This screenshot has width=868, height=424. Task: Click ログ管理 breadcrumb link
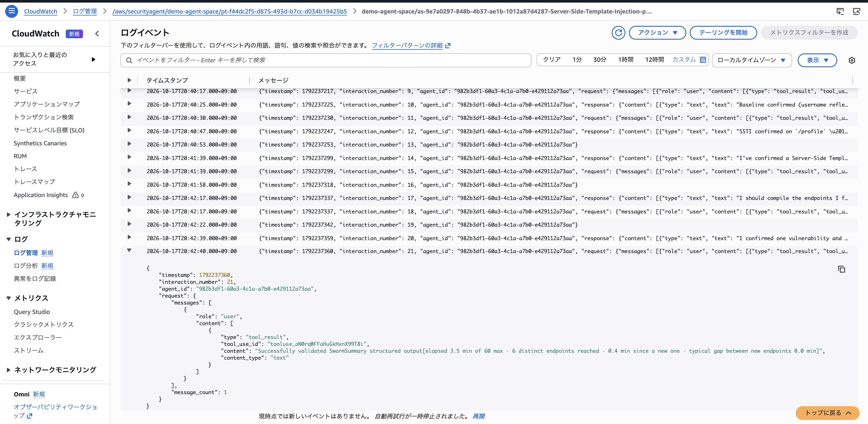pos(85,11)
